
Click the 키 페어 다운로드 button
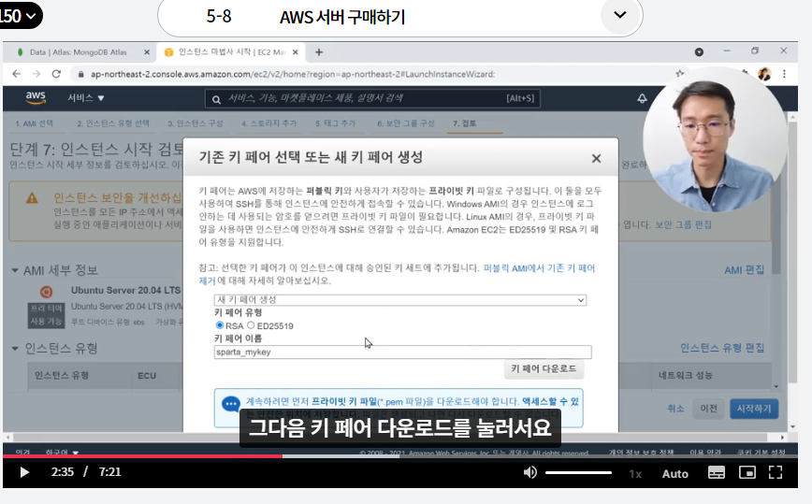tap(544, 369)
